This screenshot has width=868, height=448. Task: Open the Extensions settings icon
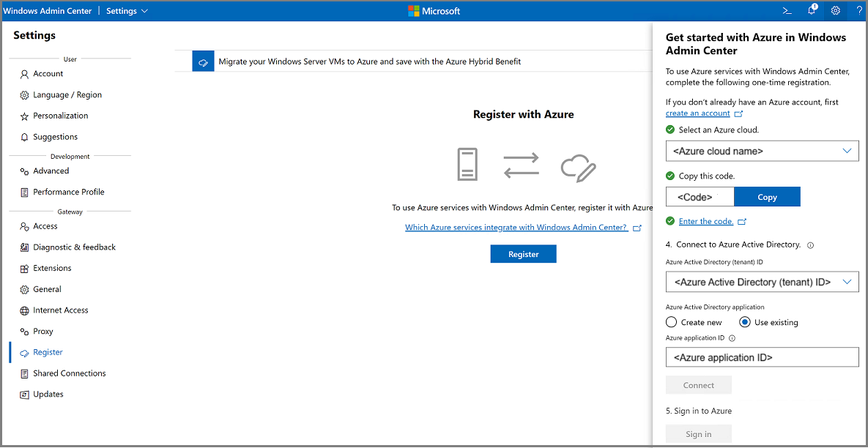[23, 268]
